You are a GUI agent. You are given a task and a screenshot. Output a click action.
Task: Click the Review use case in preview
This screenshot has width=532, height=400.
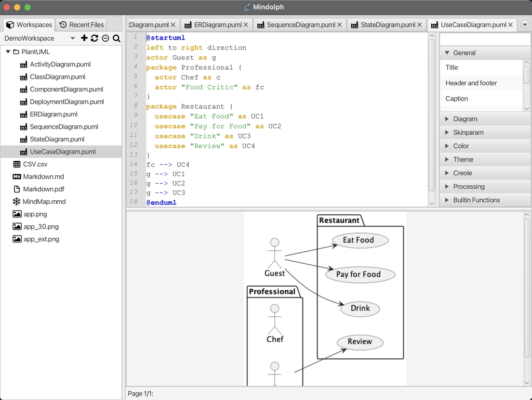[360, 342]
